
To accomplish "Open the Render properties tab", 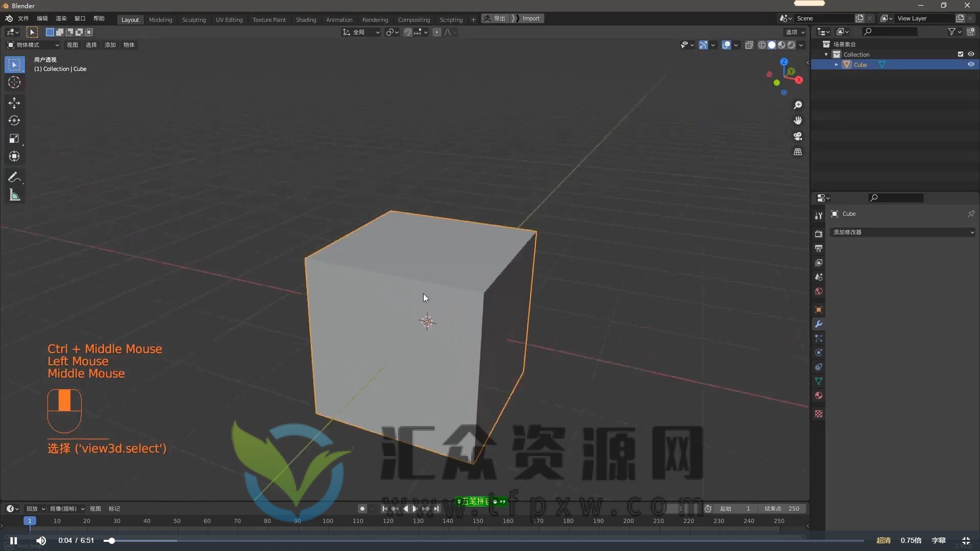I will click(819, 234).
